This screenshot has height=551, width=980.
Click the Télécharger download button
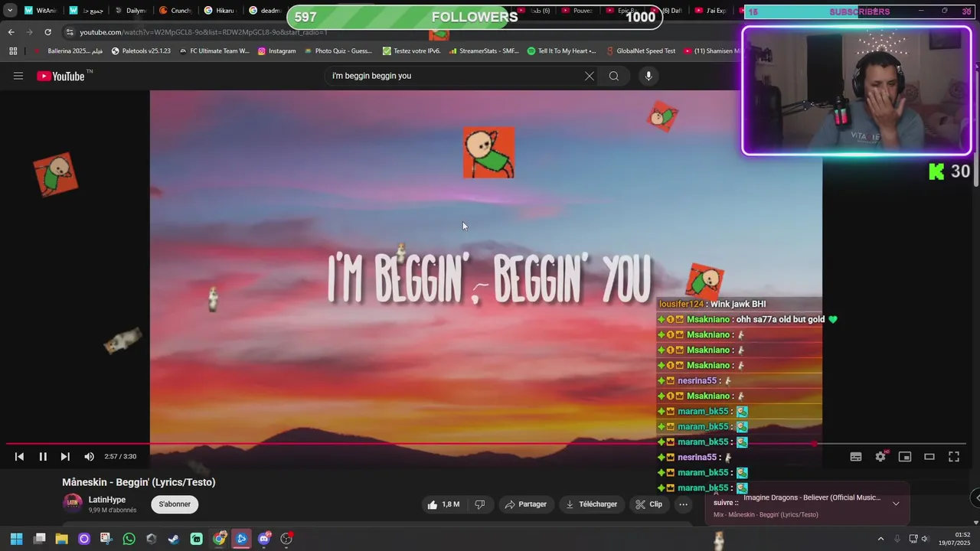coord(591,504)
